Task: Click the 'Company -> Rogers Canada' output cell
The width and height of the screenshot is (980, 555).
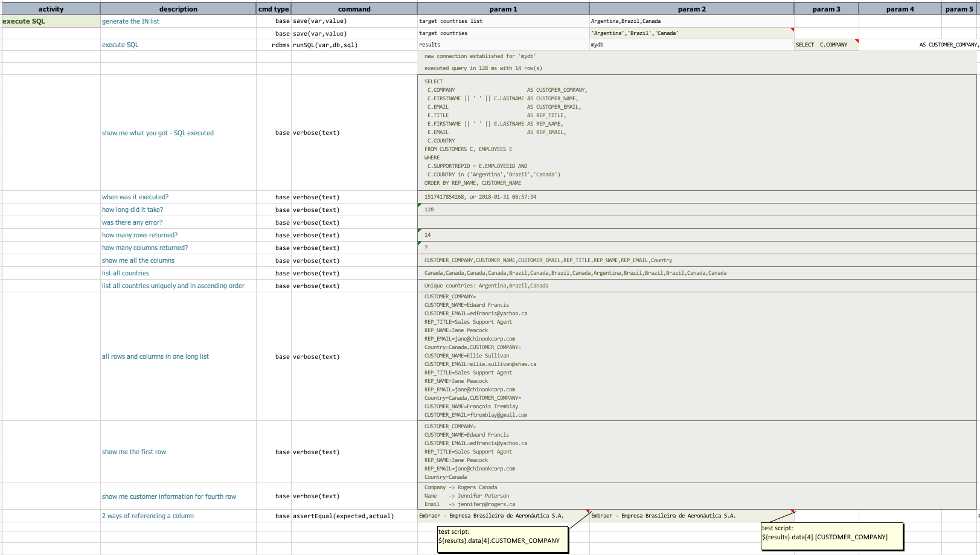Action: click(697, 496)
